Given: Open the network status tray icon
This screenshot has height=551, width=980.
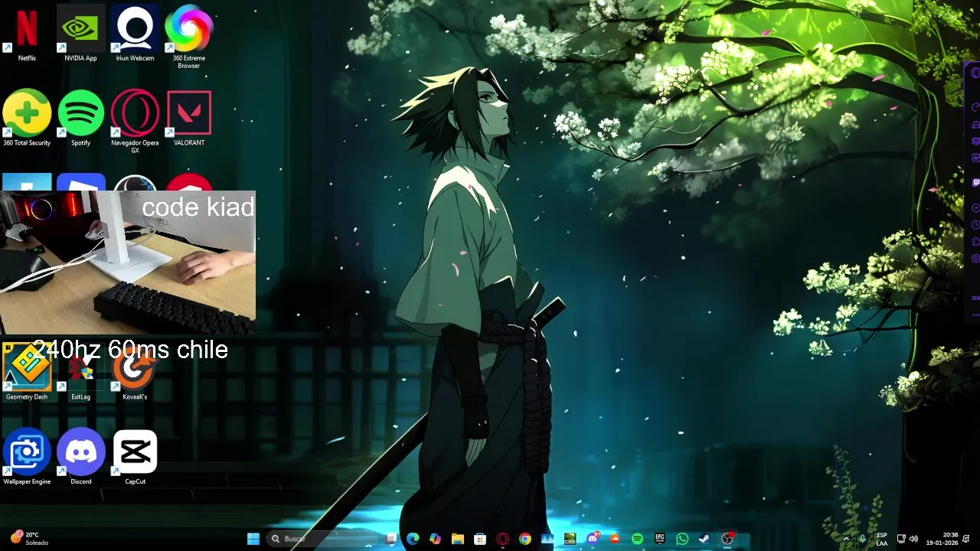Looking at the screenshot, I should (901, 539).
